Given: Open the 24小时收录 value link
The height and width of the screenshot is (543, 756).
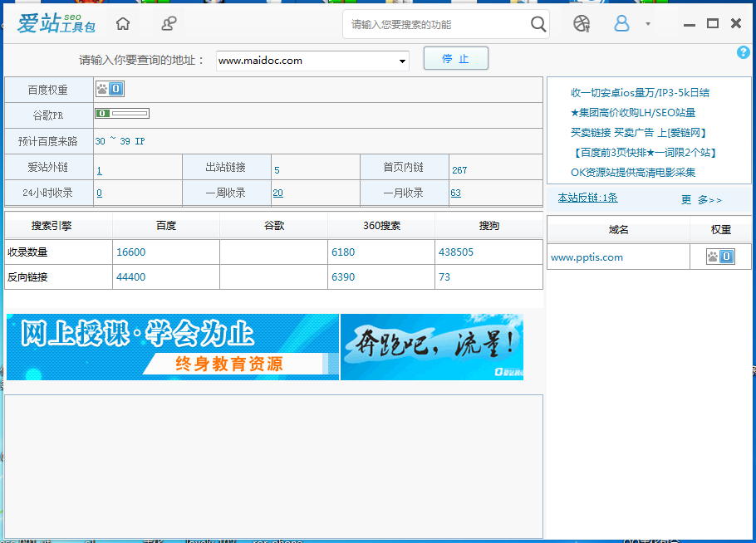Looking at the screenshot, I should click(x=100, y=193).
